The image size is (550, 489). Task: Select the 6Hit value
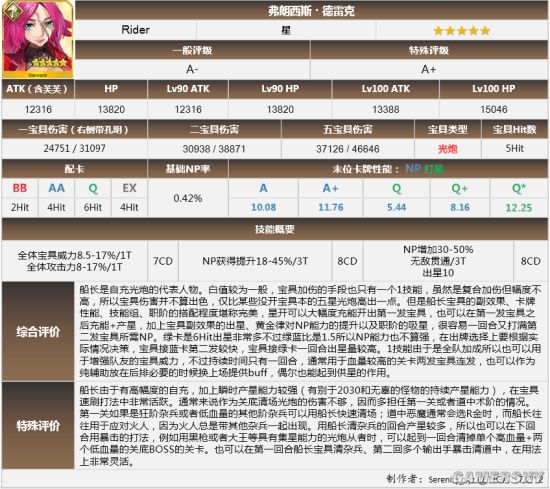93,207
